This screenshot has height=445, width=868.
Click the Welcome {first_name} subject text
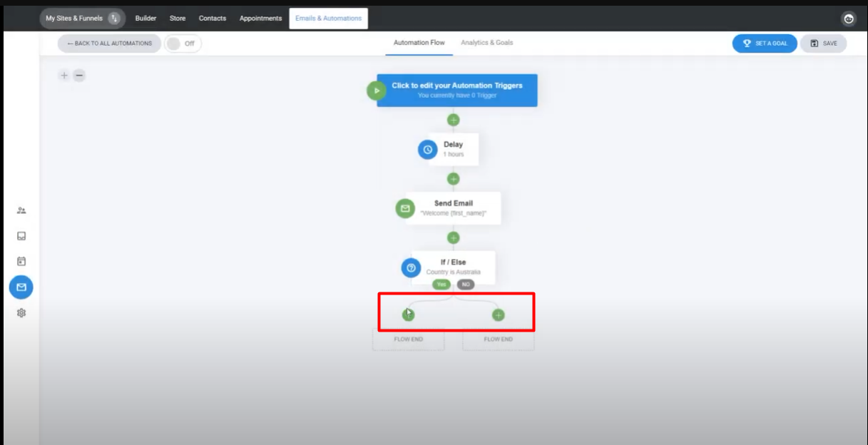click(453, 213)
